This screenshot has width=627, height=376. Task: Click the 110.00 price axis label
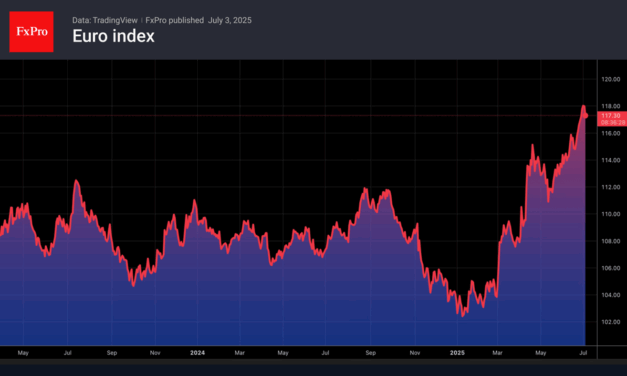(611, 214)
